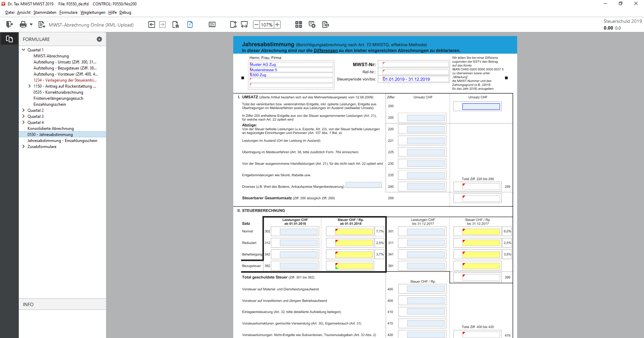Screen dimensions: 644x338
Task: Select Aufstellung - Vorsteuer form
Action: coord(66,74)
